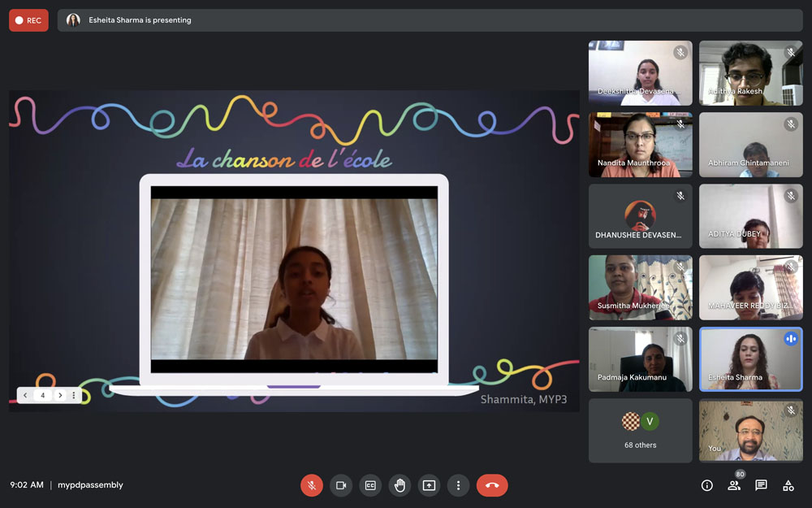Click Nandita Maunthrooa's video tile
Viewport: 812px width, 508px height.
tap(640, 145)
